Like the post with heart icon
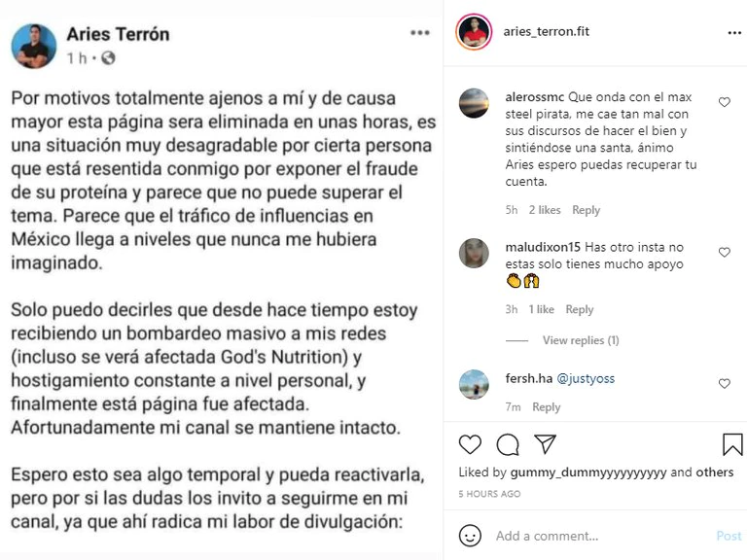The height and width of the screenshot is (560, 747). click(470, 444)
